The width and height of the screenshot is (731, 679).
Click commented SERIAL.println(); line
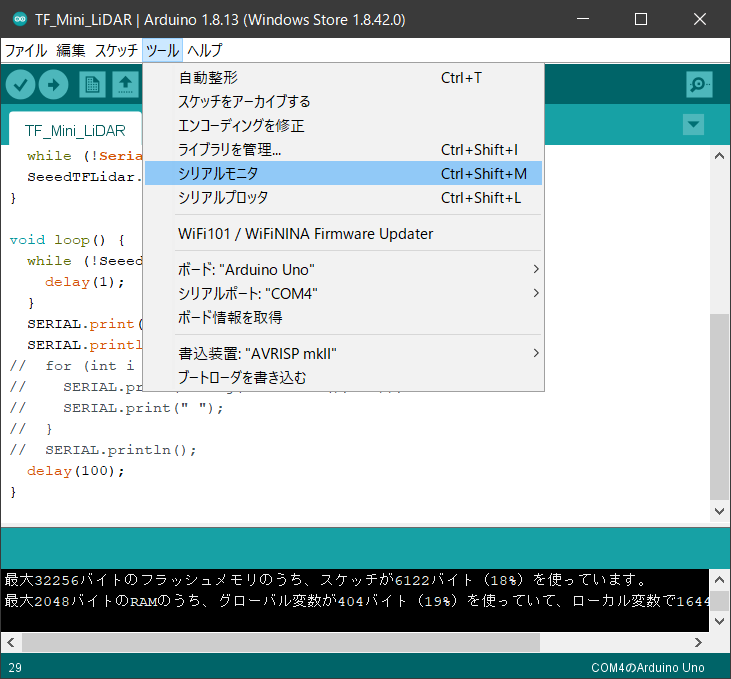point(103,450)
